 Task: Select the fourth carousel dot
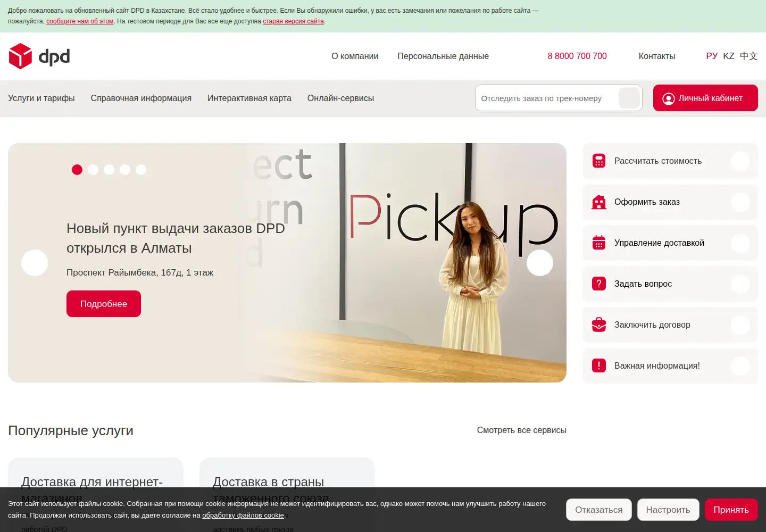pyautogui.click(x=125, y=170)
